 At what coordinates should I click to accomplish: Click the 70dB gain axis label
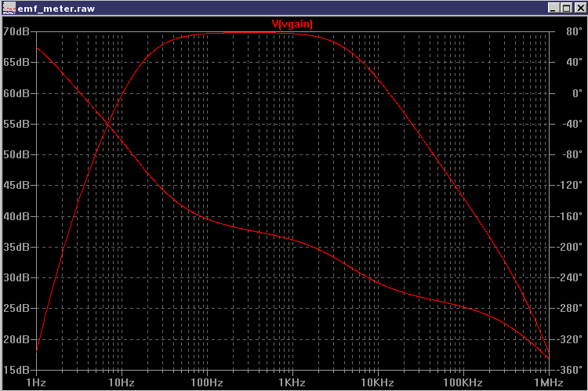pyautogui.click(x=16, y=31)
